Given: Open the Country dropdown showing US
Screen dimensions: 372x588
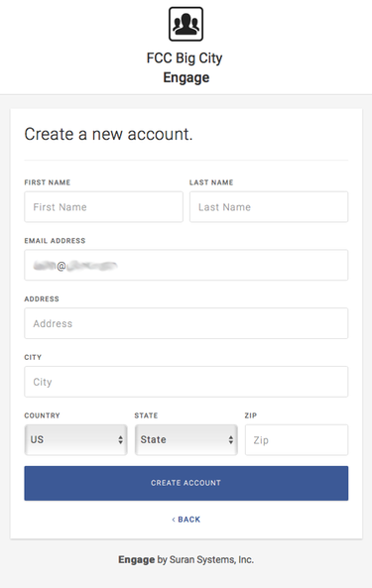Looking at the screenshot, I should 75,440.
